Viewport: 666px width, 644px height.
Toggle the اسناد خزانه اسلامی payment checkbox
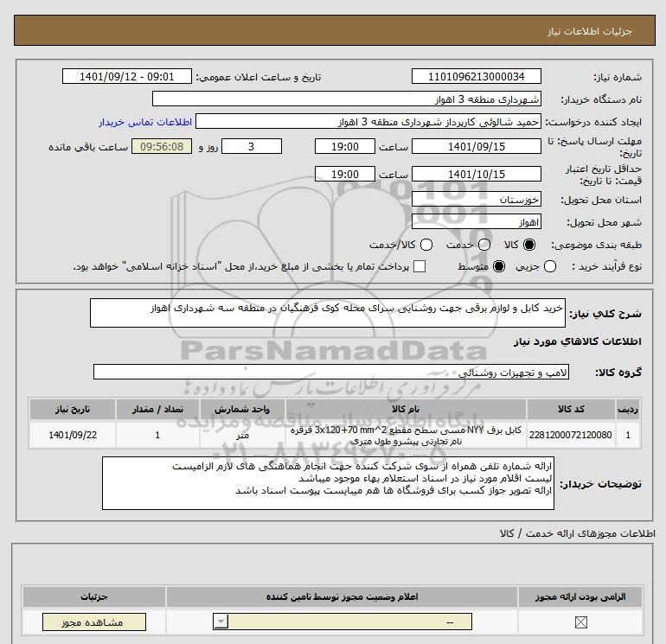(419, 266)
